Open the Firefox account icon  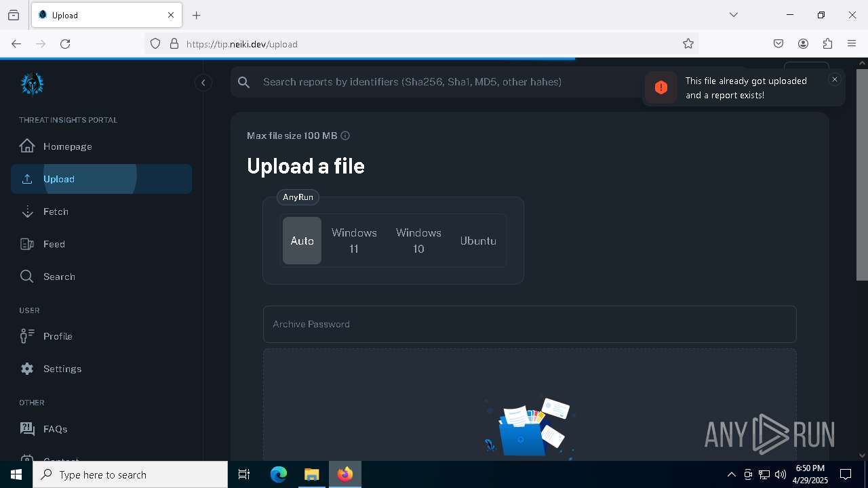803,44
